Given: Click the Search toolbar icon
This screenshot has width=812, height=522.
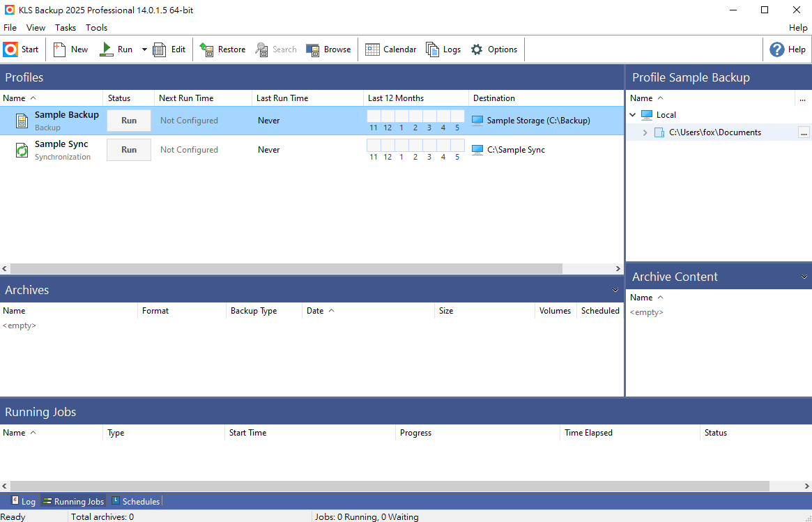Looking at the screenshot, I should [x=261, y=49].
